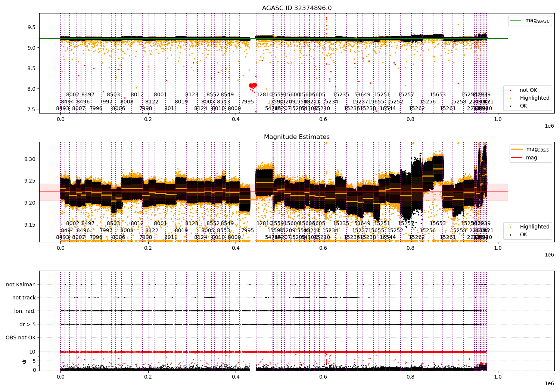Click obsid label 15262 in the middle plot
This screenshot has width=560, height=392.
pyautogui.click(x=417, y=237)
